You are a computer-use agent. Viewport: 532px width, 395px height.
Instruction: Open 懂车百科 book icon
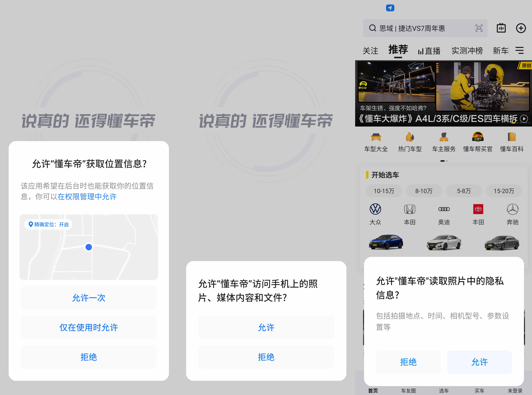[512, 137]
